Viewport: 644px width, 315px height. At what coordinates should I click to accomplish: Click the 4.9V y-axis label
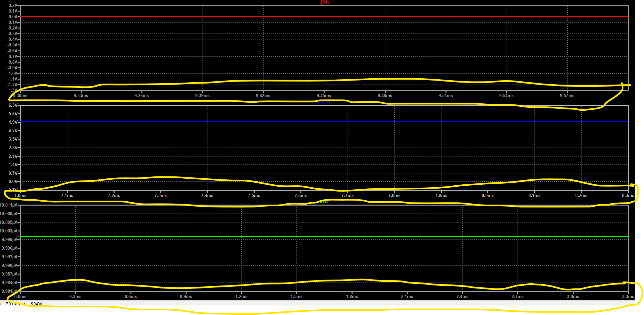coord(13,122)
